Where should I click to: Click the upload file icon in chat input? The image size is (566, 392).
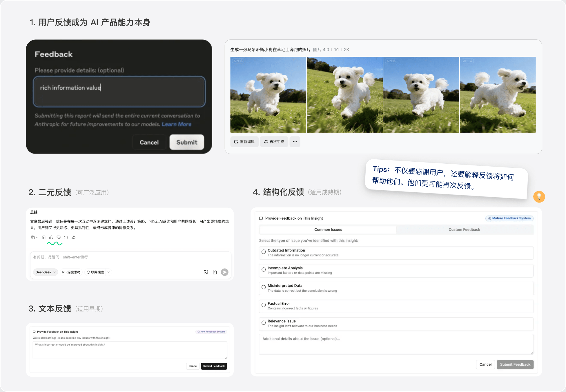click(x=215, y=272)
